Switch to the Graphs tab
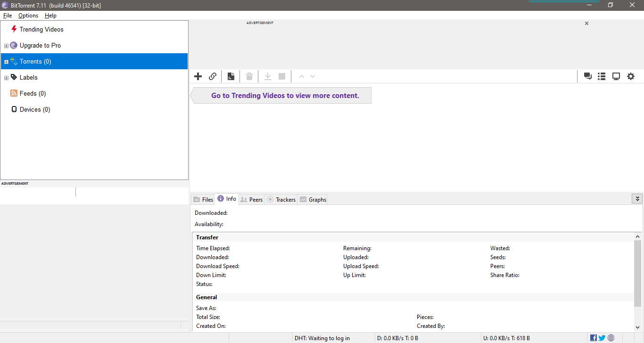 tap(313, 199)
